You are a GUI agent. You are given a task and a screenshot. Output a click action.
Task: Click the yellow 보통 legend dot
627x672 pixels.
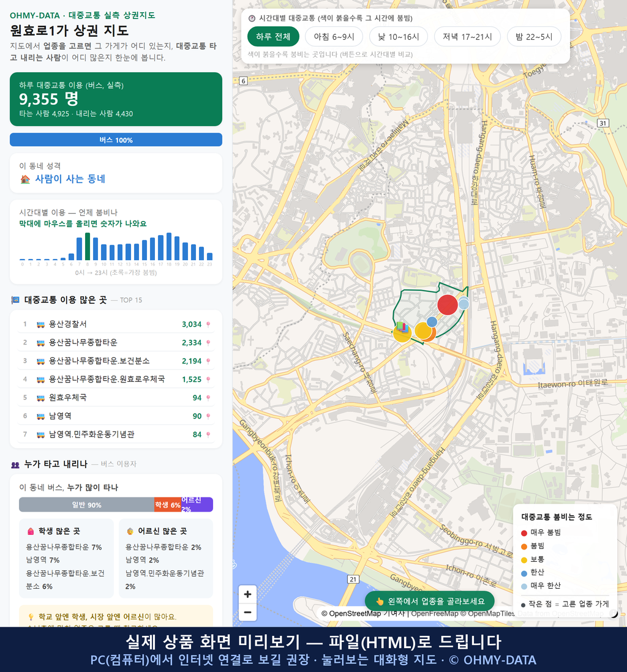click(x=524, y=560)
